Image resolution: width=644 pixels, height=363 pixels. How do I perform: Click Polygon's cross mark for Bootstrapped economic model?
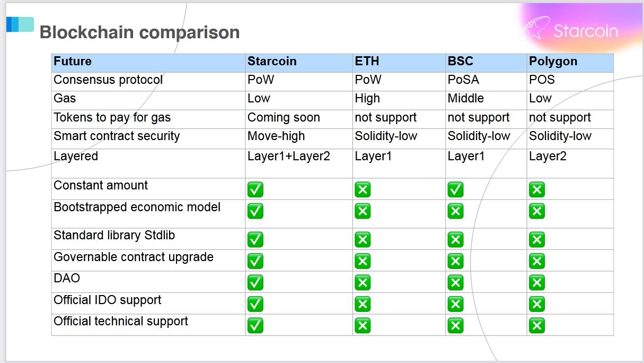pos(536,211)
